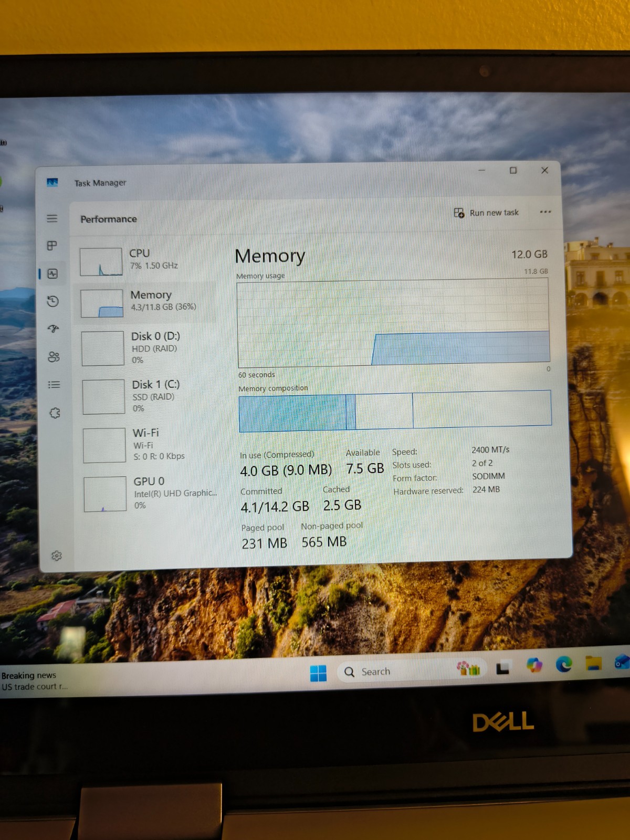
Task: Open the Windows Start menu
Action: (x=318, y=673)
